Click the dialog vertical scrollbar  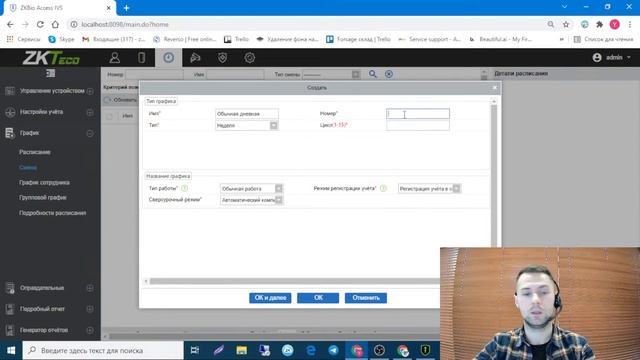coord(494,176)
